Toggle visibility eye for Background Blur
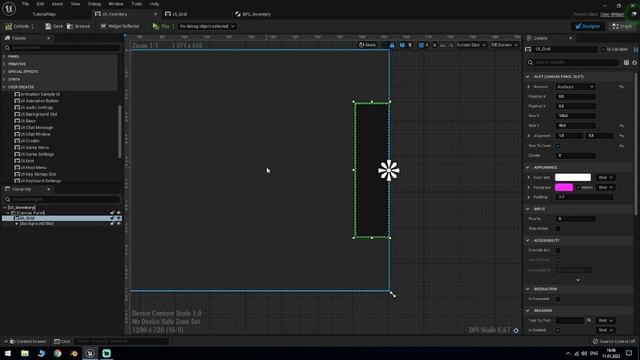 pyautogui.click(x=119, y=224)
